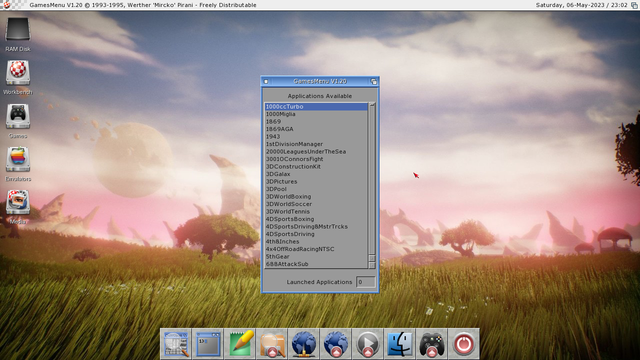
Task: Select 1000Miglia in the list
Action: 316,114
